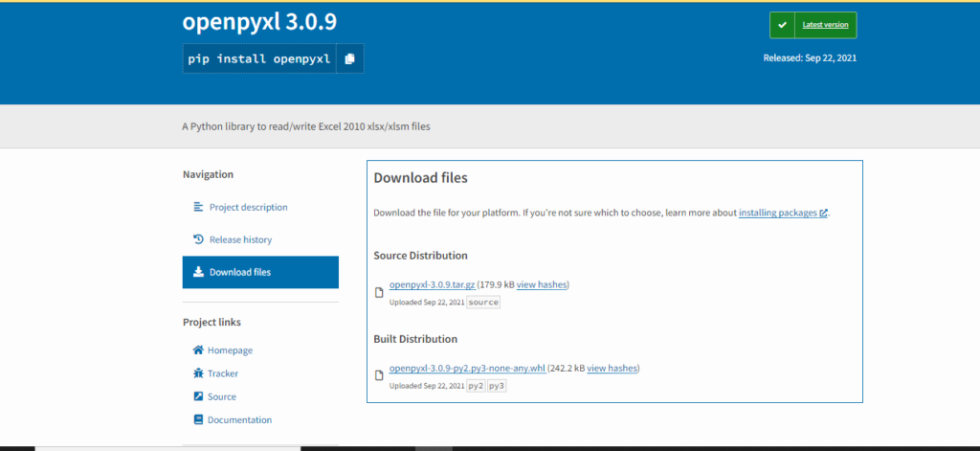The image size is (980, 451).
Task: Download openpyxl-3.0.9.tar.gz source file
Action: (432, 284)
